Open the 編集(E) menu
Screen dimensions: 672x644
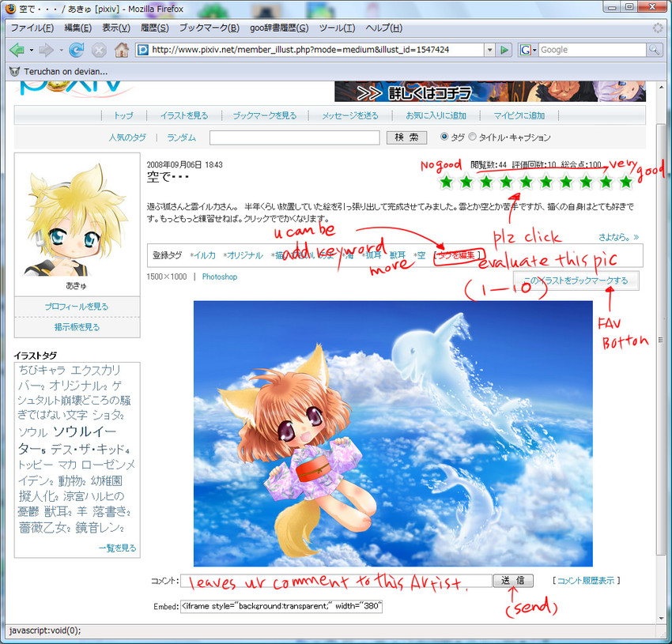pos(77,28)
